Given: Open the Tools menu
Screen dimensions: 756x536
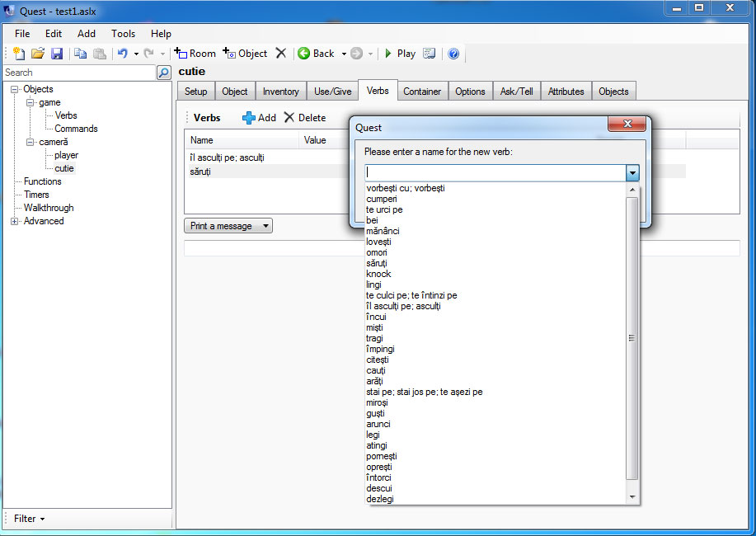Looking at the screenshot, I should [x=123, y=34].
